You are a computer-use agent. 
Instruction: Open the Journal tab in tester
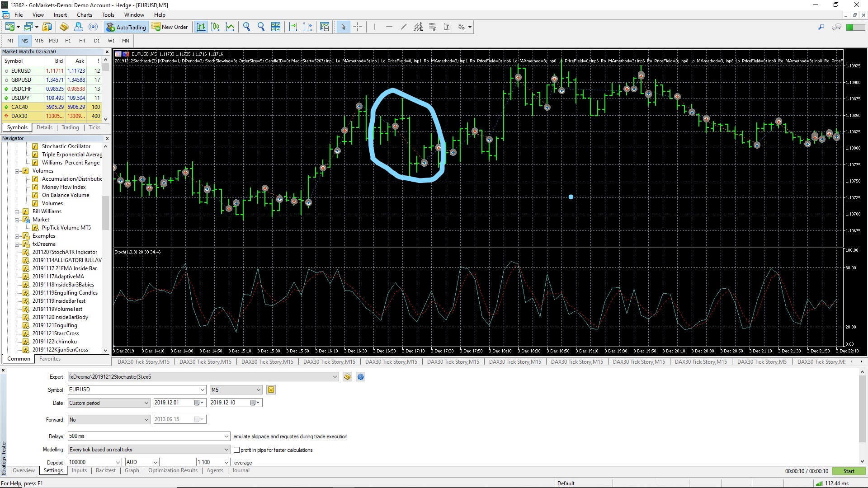pyautogui.click(x=241, y=470)
